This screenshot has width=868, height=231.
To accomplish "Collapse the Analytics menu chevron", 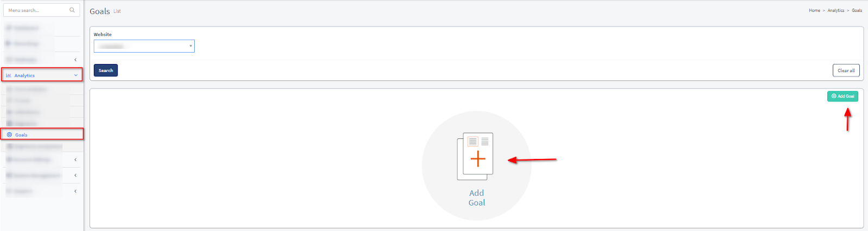I will (75, 75).
